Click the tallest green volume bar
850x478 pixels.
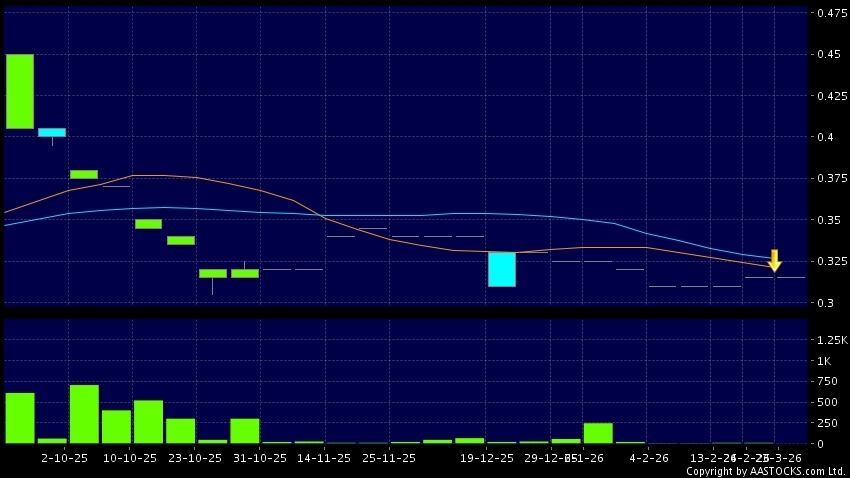[x=84, y=413]
